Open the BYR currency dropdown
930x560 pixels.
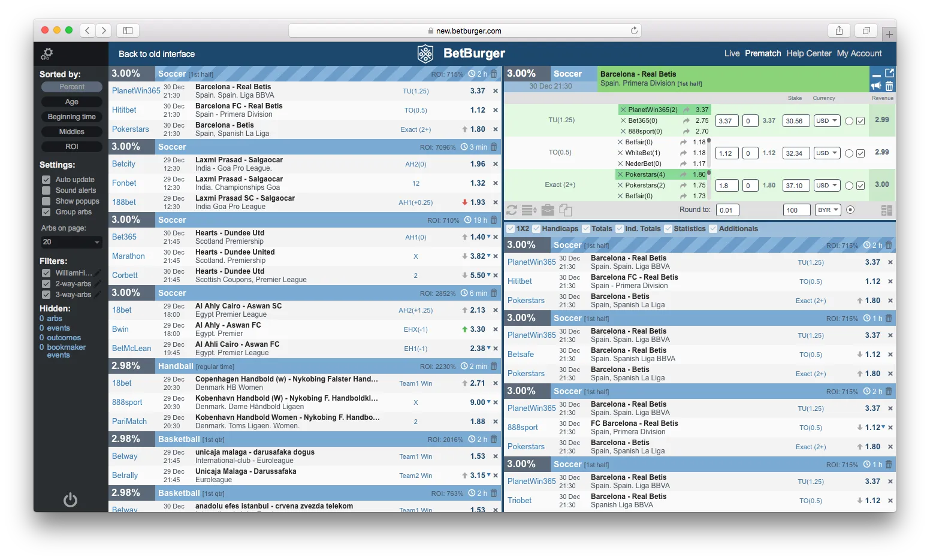828,210
